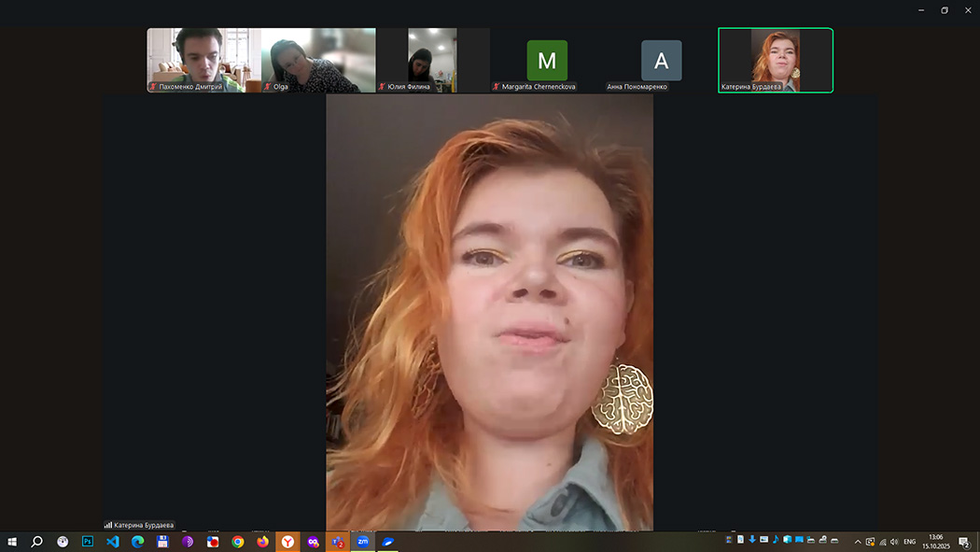Switch the ENG input language indicator

coord(910,542)
